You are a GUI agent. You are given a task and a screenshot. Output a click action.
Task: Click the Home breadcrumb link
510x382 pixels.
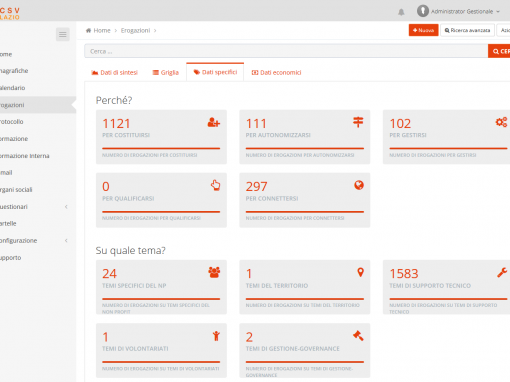coord(102,31)
